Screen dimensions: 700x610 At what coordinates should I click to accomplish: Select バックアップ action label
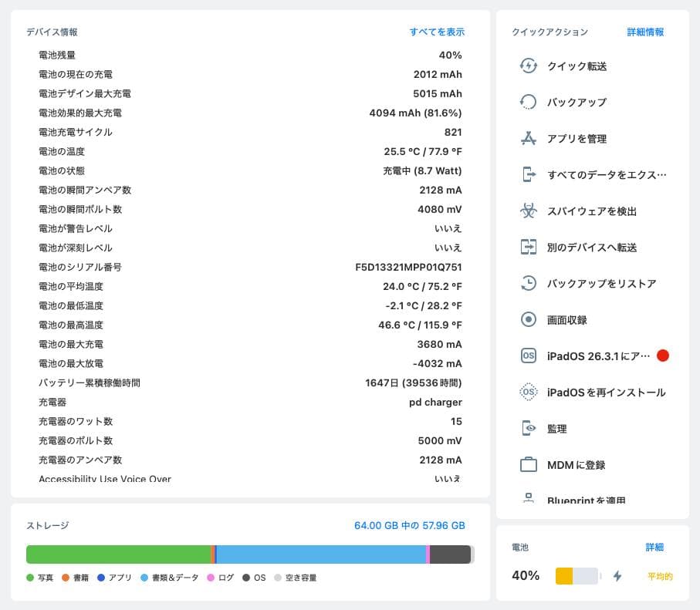tap(577, 103)
